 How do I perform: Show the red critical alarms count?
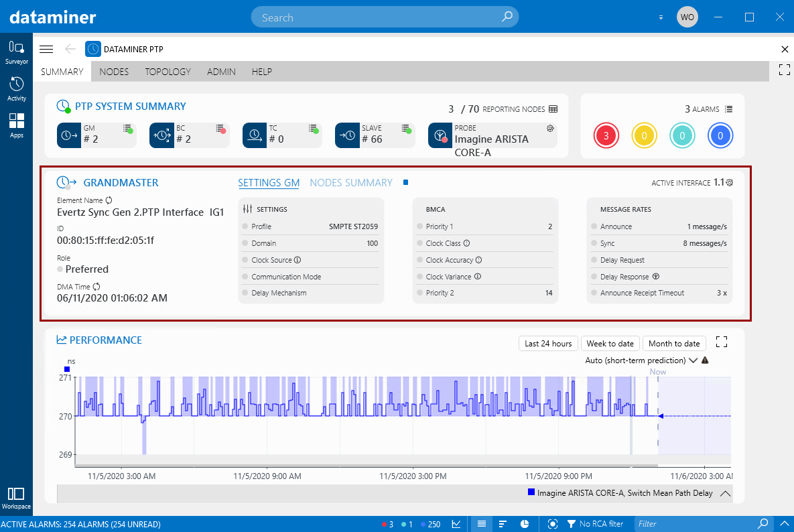point(606,135)
